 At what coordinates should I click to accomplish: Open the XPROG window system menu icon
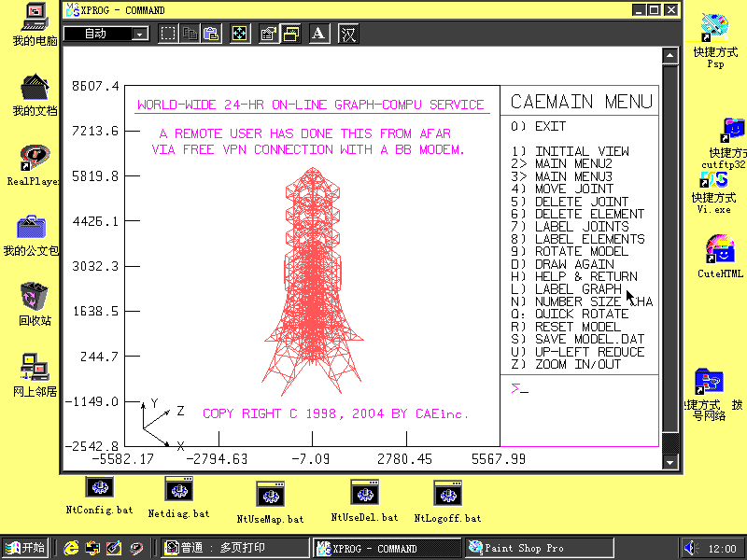click(x=73, y=10)
